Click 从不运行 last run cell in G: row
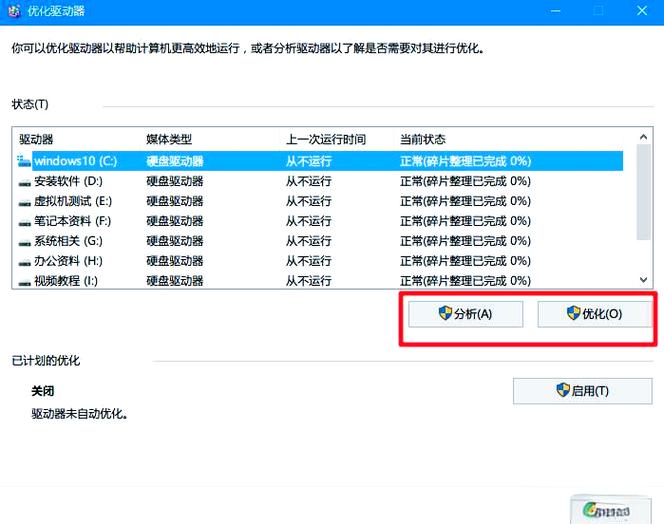This screenshot has width=664, height=524. coord(309,241)
